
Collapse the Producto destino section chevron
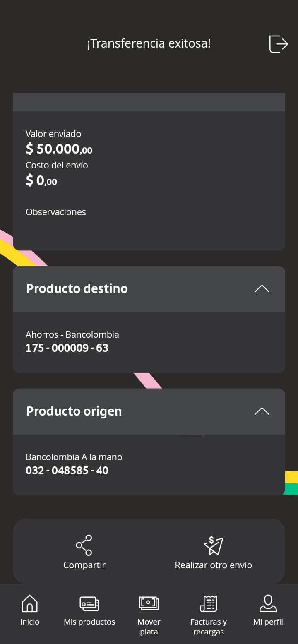point(262,289)
